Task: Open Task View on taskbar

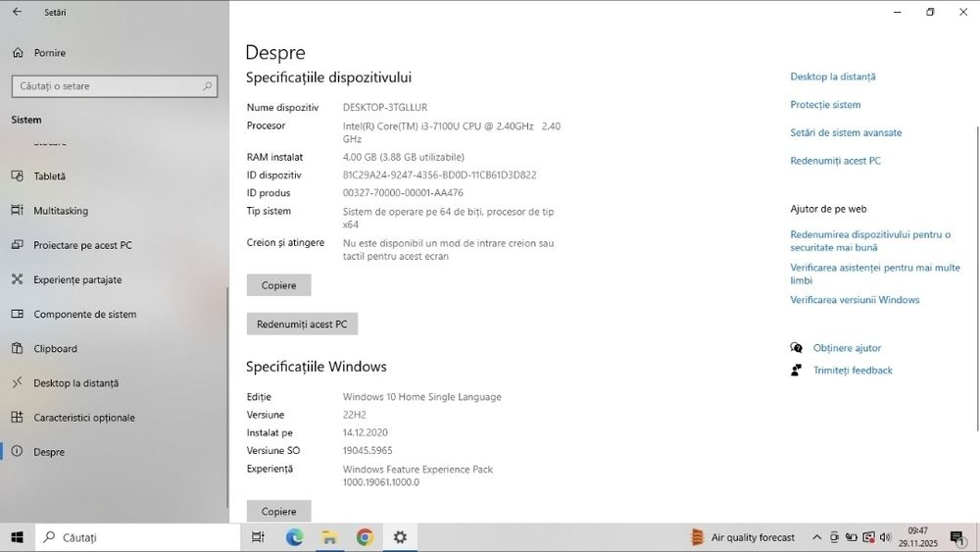Action: pyautogui.click(x=258, y=537)
